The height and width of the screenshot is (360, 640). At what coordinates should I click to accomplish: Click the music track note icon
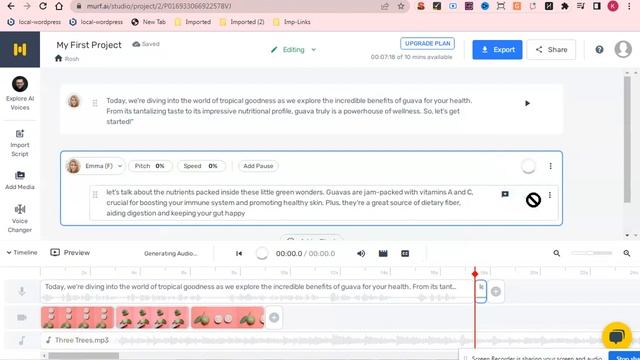[22, 340]
